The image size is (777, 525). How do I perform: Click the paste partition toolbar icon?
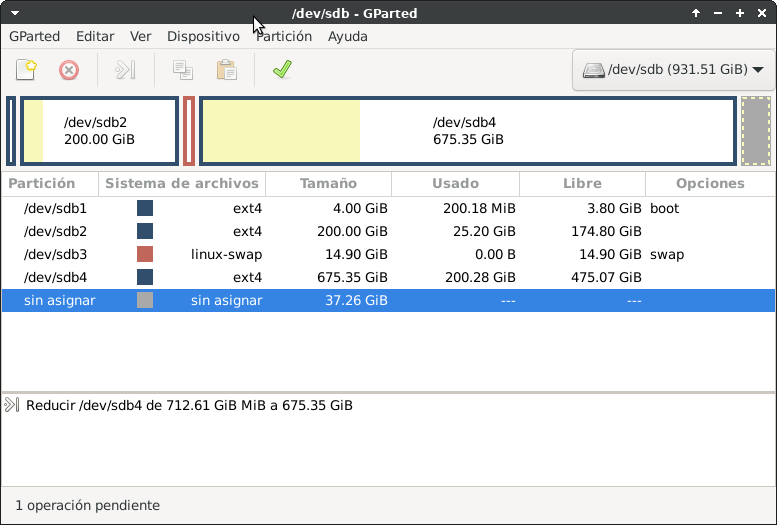click(227, 70)
